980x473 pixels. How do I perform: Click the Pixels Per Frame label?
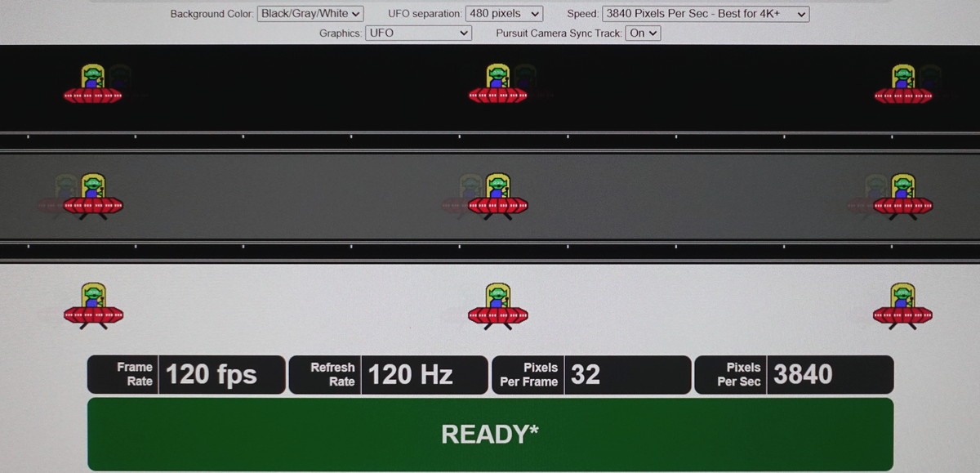pos(529,374)
